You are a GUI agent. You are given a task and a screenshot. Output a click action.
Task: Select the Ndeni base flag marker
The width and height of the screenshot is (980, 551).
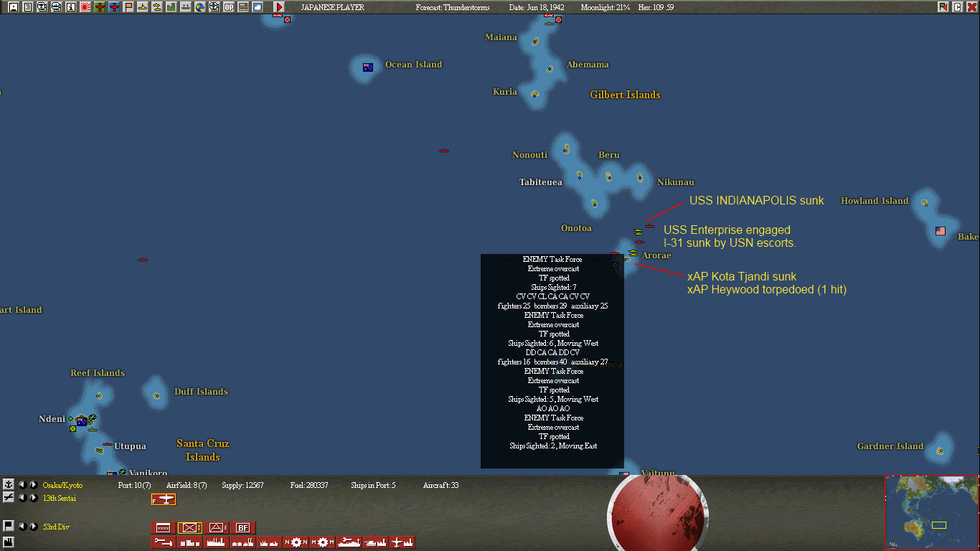click(82, 421)
